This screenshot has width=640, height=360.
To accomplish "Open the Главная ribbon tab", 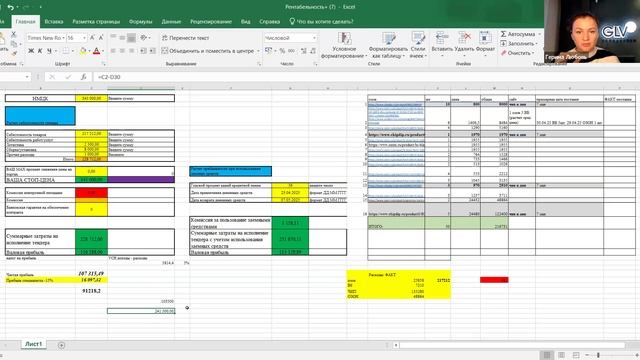I will (25, 22).
